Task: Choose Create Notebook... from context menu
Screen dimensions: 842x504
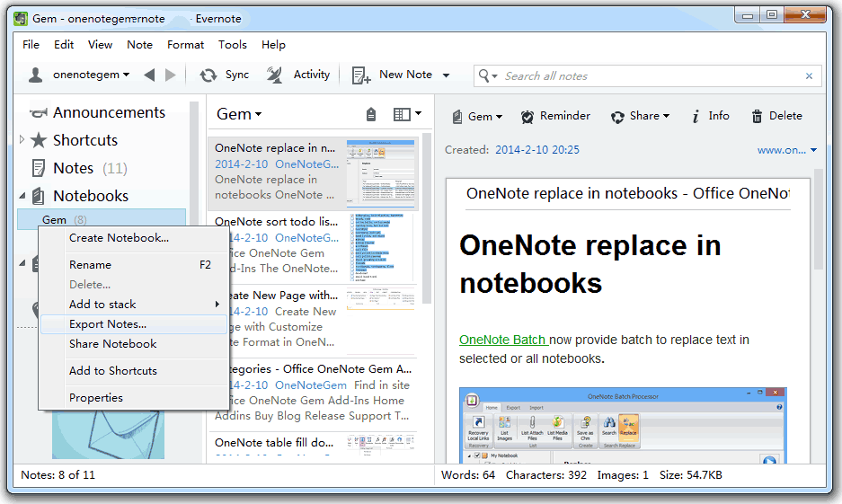Action: tap(134, 238)
